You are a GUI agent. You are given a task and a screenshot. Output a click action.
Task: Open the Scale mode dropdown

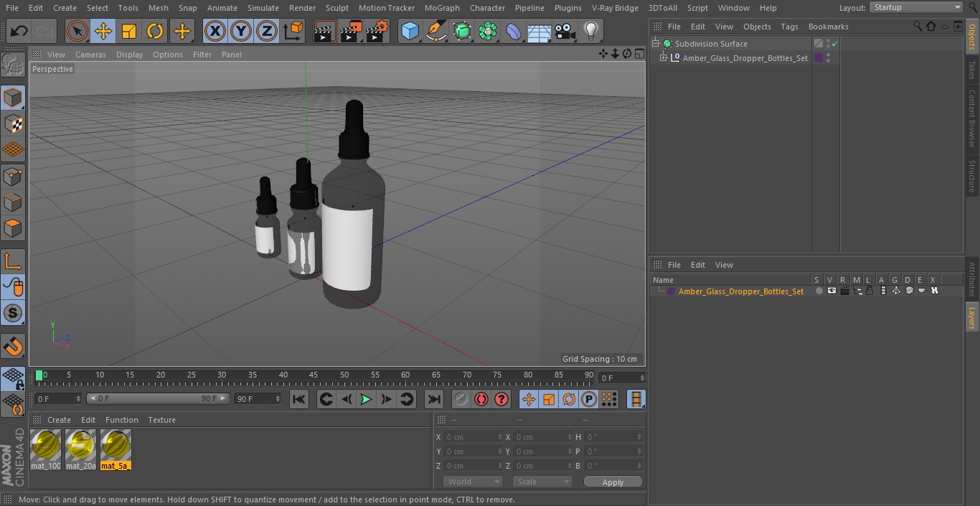coord(542,482)
